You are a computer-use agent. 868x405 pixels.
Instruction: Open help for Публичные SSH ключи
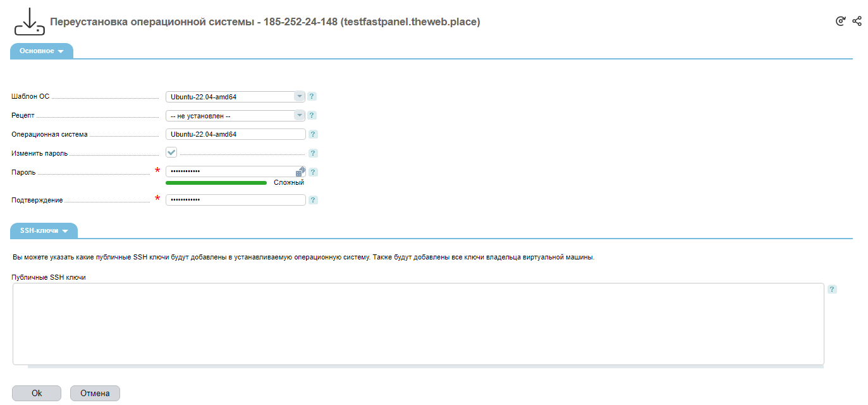click(x=832, y=289)
